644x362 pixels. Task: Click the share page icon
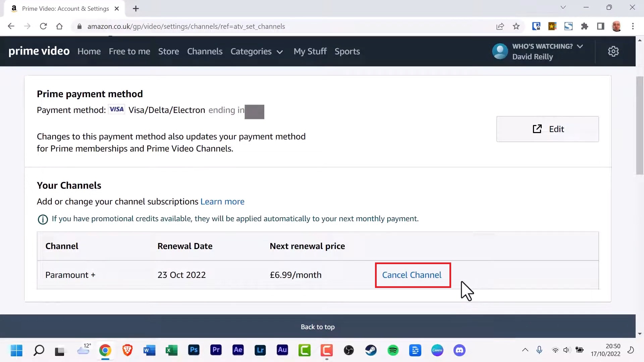point(500,26)
